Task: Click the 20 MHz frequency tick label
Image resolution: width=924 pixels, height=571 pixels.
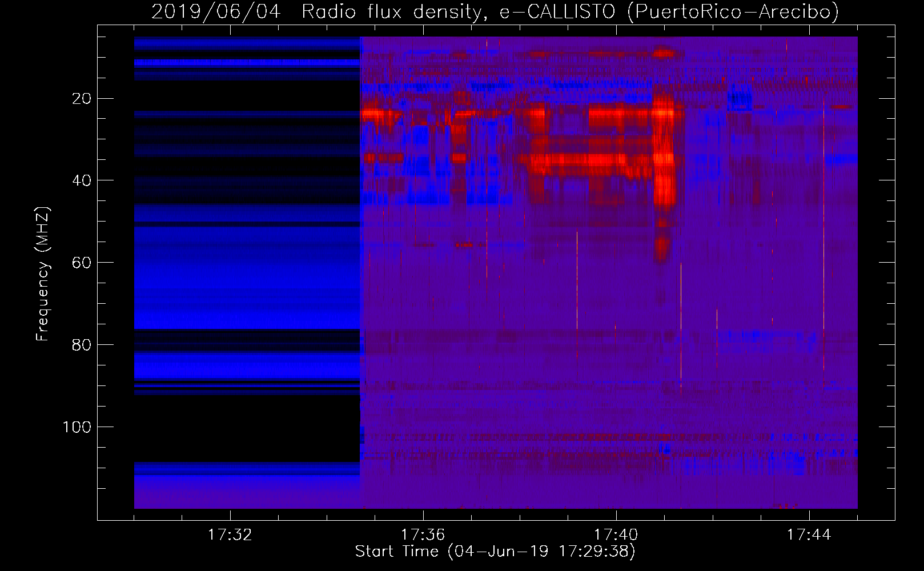Action: coord(82,99)
